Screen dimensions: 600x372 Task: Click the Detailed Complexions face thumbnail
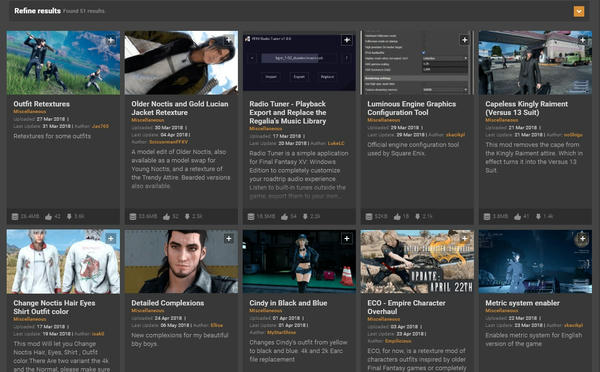[181, 262]
